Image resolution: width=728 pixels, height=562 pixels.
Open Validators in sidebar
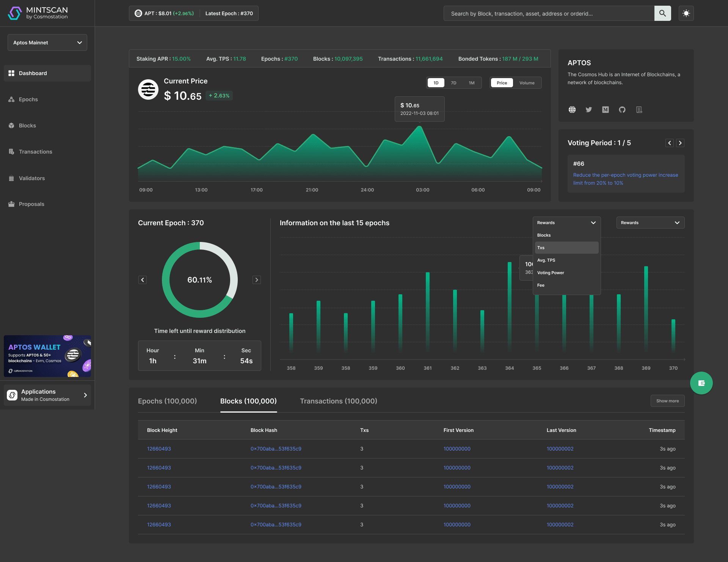coord(47,178)
